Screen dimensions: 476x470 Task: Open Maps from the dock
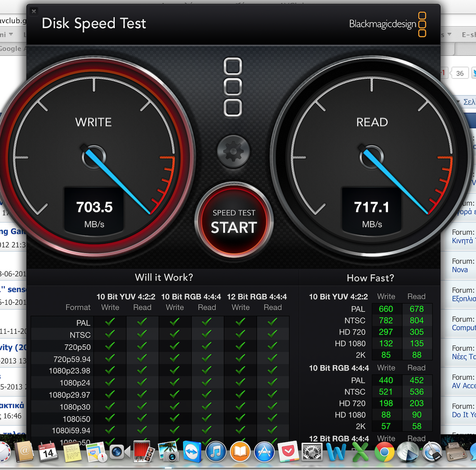tap(97, 452)
